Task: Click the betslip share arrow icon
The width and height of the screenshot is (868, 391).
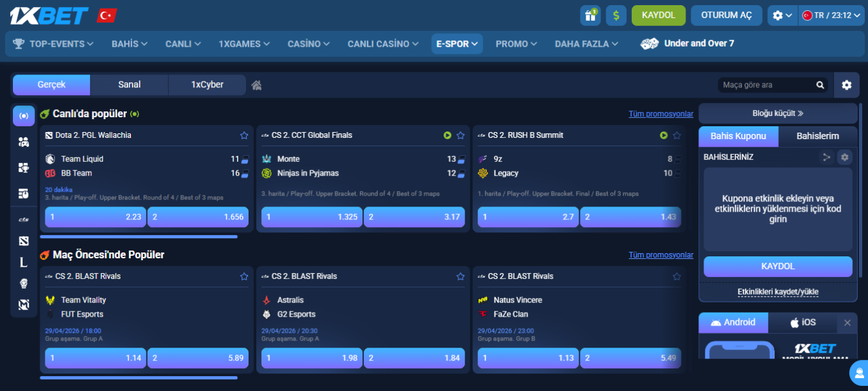Action: click(826, 157)
